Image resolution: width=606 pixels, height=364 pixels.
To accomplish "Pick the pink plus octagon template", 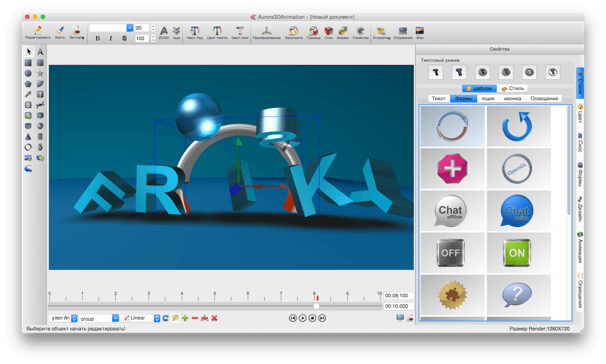I will (452, 169).
